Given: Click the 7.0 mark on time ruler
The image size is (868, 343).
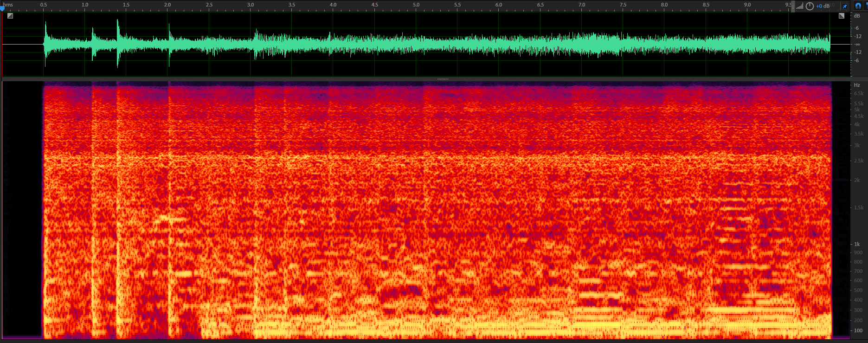Looking at the screenshot, I should (582, 5).
